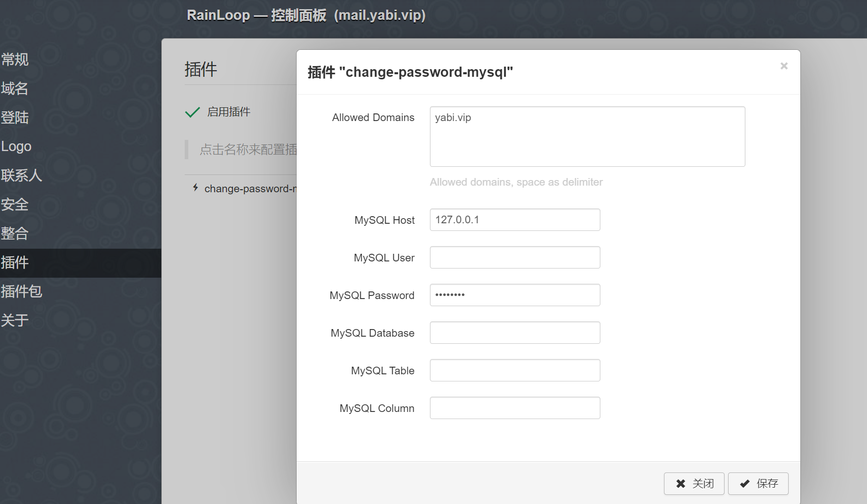Open the 安全 section
Screen dimensions: 867x504
pos(15,204)
